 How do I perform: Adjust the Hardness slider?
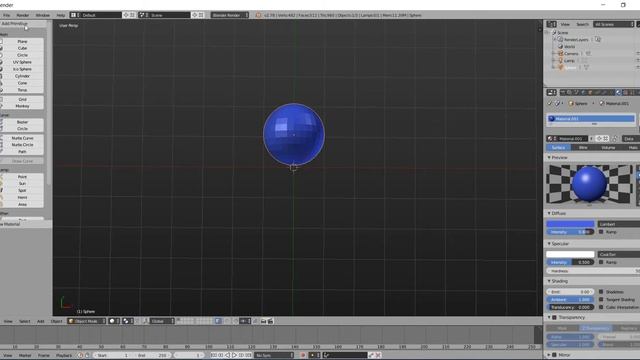pos(593,271)
